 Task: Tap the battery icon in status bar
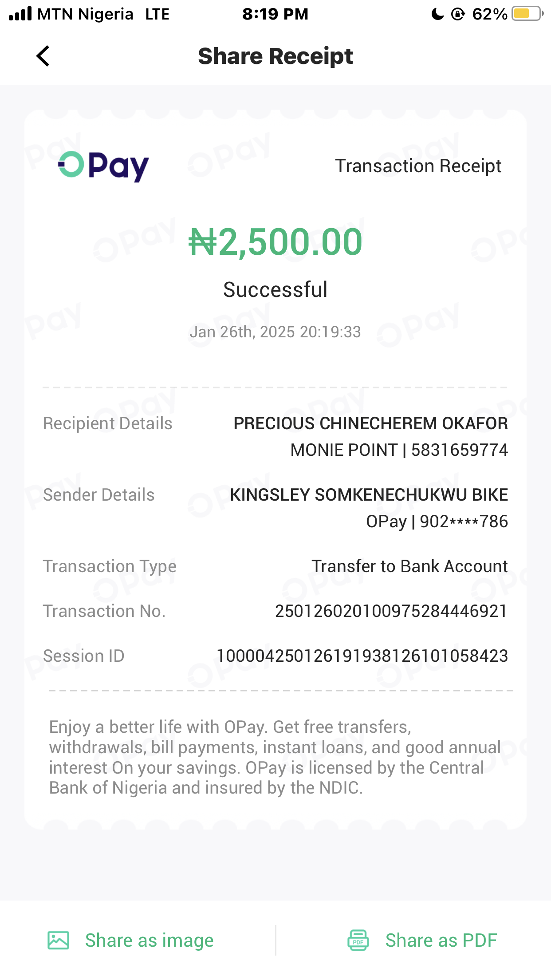527,14
